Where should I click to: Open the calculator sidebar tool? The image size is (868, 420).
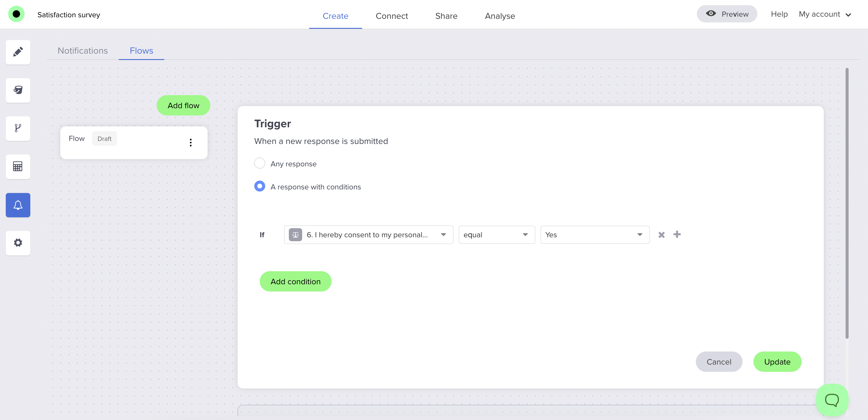tap(18, 166)
